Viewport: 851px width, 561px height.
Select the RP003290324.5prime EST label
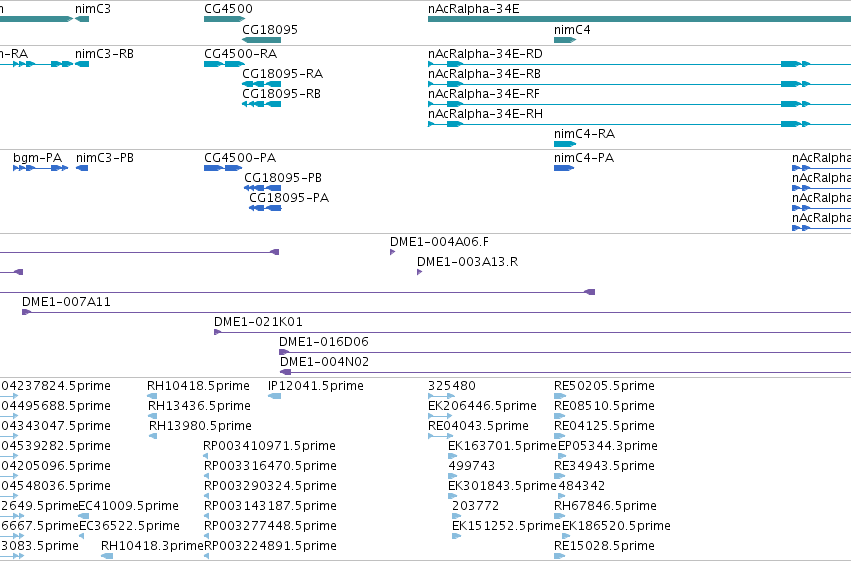pyautogui.click(x=270, y=487)
